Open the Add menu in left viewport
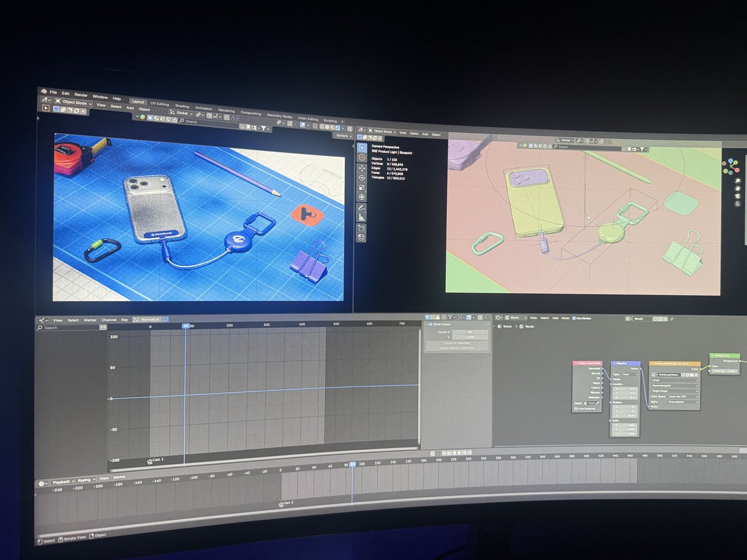747x560 pixels. (x=130, y=108)
